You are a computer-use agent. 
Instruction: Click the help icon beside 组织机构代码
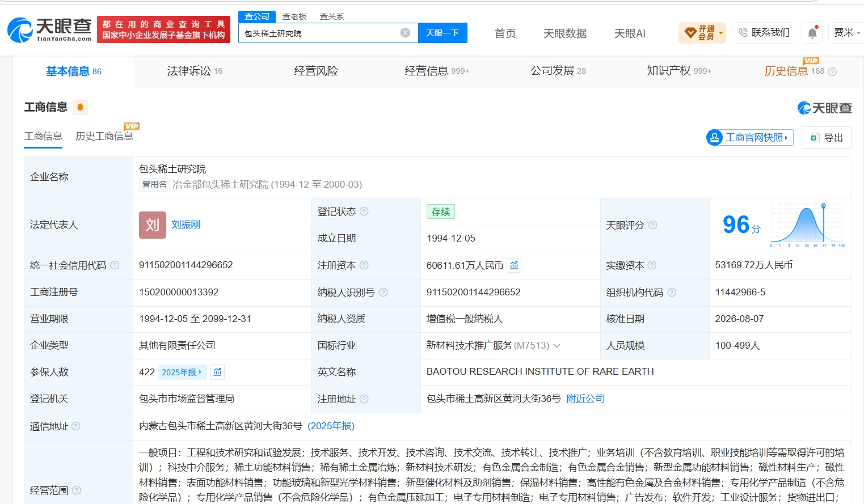pos(672,293)
